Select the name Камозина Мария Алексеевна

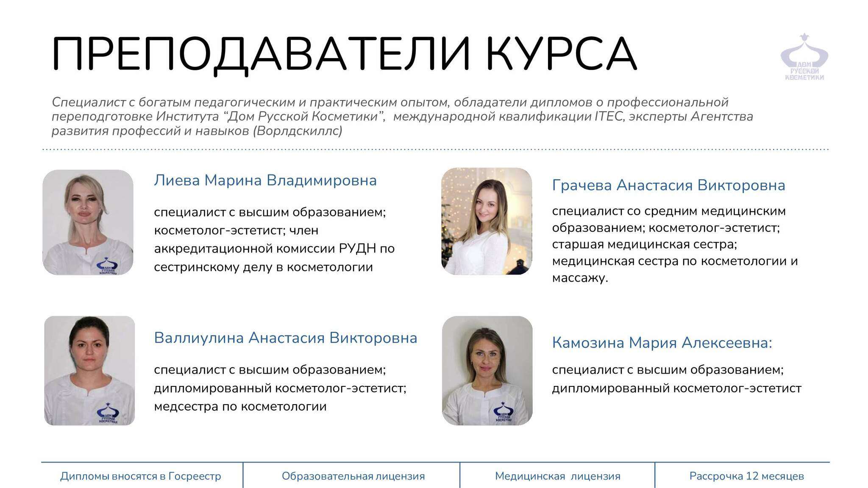click(x=662, y=343)
